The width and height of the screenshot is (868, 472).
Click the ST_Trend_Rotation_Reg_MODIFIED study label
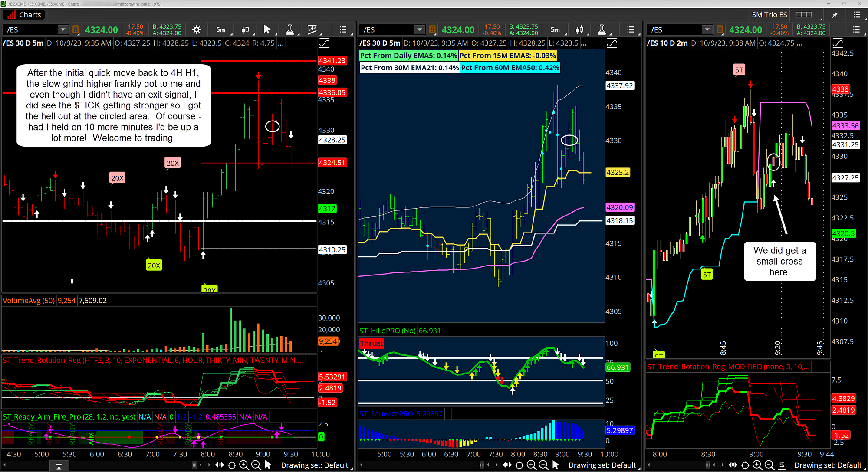(728, 367)
